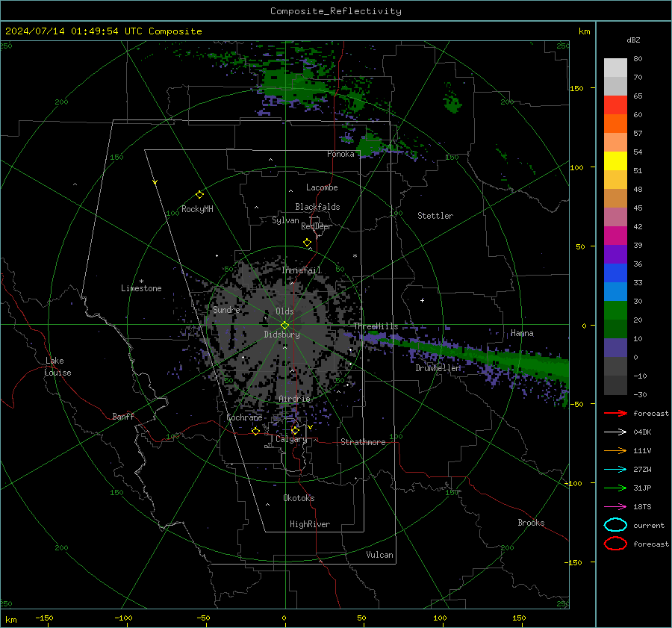Click the red 65 dBZ color swatch
Image resolution: width=672 pixels, height=628 pixels.
point(615,105)
